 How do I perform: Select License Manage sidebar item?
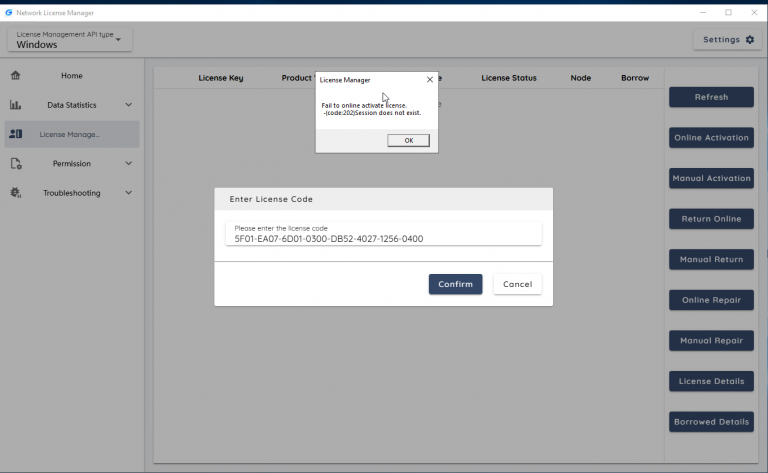pyautogui.click(x=72, y=134)
